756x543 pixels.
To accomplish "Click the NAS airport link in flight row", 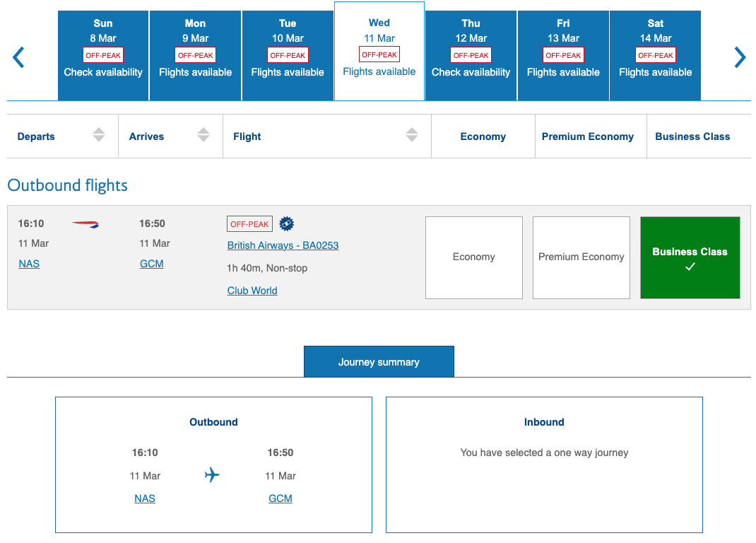I will tap(29, 264).
